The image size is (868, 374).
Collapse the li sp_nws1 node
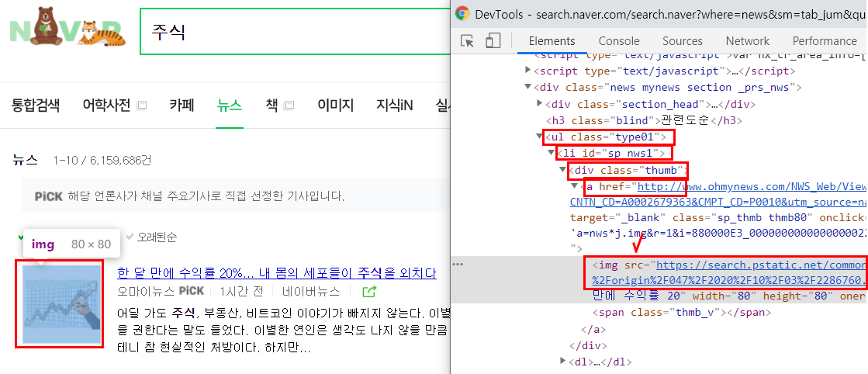pos(551,152)
